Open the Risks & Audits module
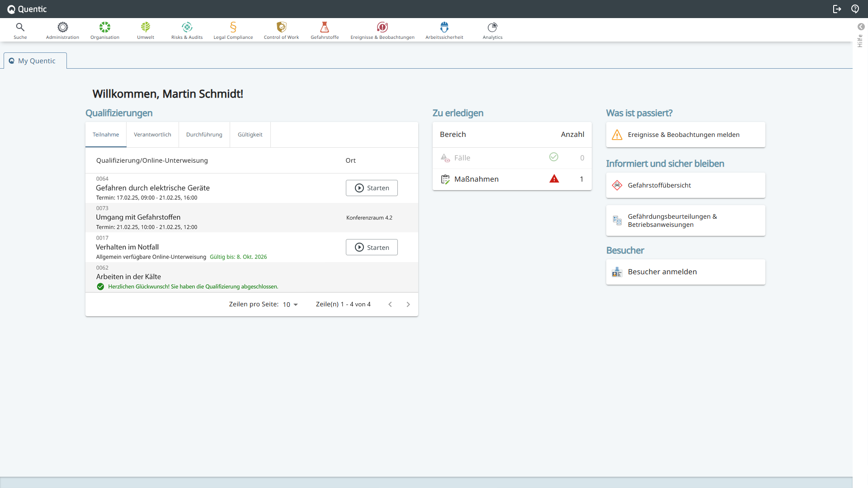 [x=187, y=30]
